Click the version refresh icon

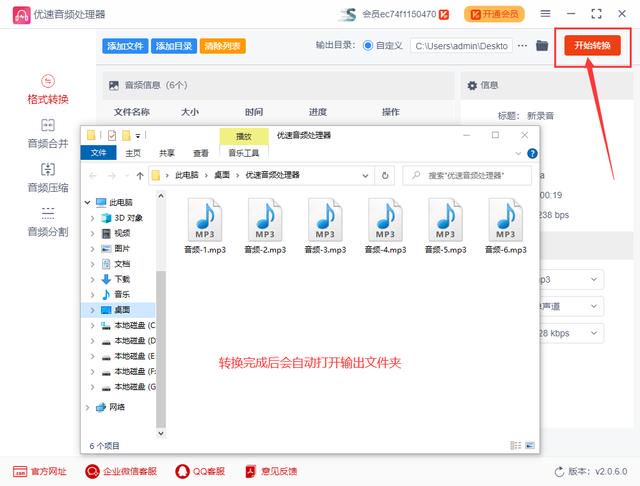coord(559,472)
